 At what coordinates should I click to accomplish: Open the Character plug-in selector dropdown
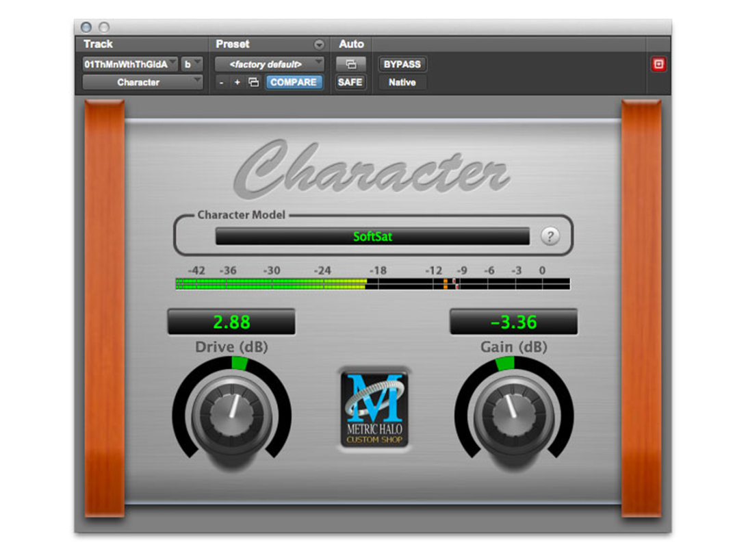point(142,82)
